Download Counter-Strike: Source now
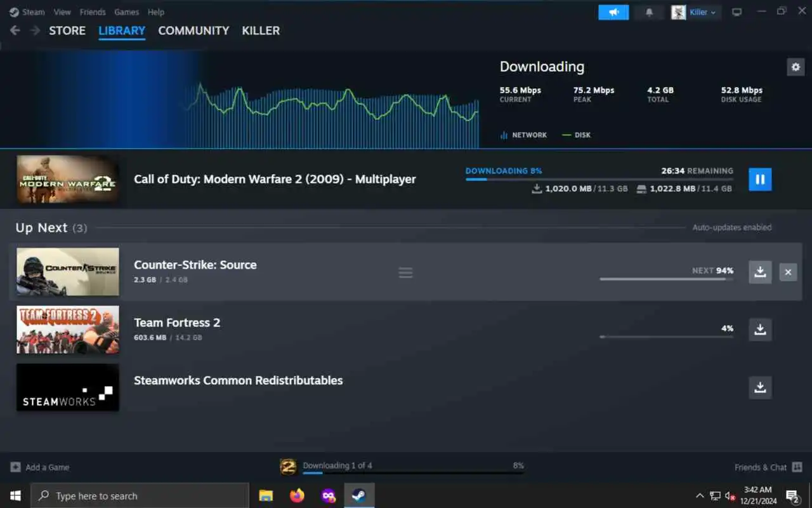This screenshot has width=812, height=508. point(760,272)
